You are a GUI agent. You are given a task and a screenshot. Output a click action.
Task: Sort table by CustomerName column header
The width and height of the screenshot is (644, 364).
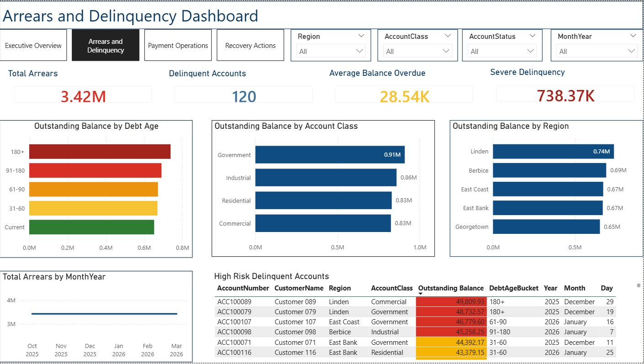coord(299,288)
